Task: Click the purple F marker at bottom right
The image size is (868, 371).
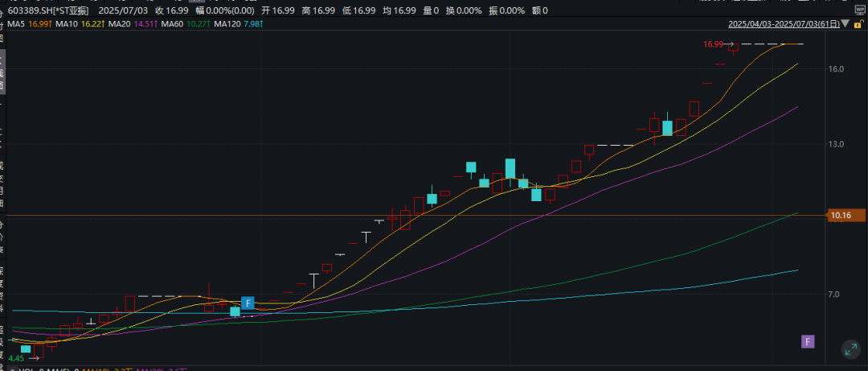Action: click(x=809, y=341)
